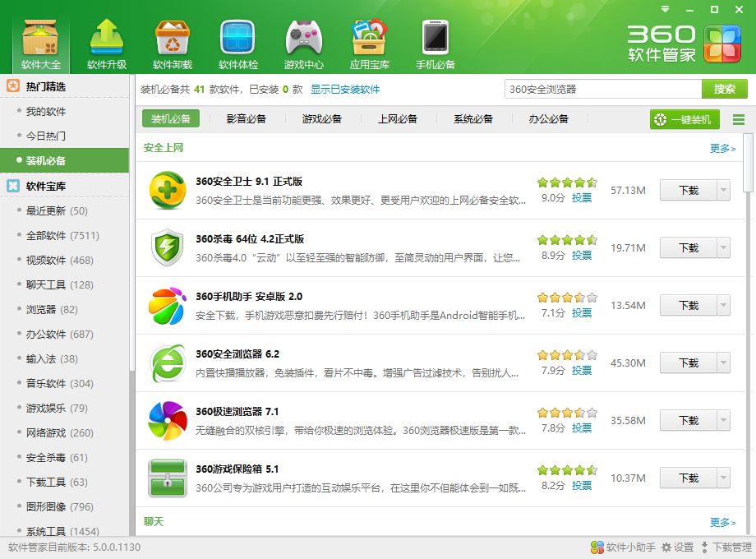The height and width of the screenshot is (559, 756).
Task: Click the 软件宝库 section icon
Action: click(13, 186)
